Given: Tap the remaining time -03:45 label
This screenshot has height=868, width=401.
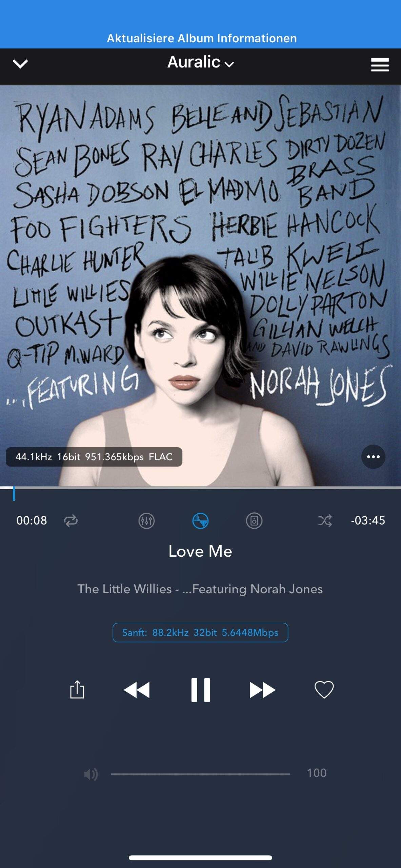Looking at the screenshot, I should click(x=368, y=520).
